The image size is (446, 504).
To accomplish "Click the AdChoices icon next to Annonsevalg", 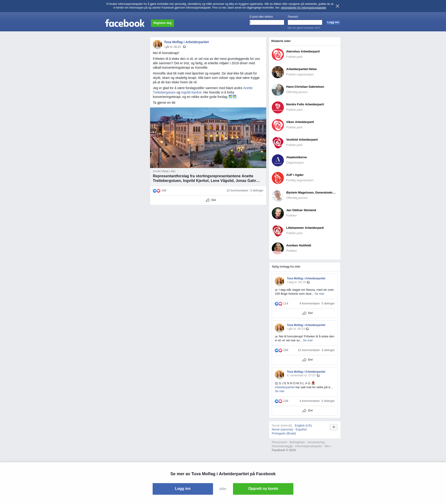I will [x=291, y=446].
